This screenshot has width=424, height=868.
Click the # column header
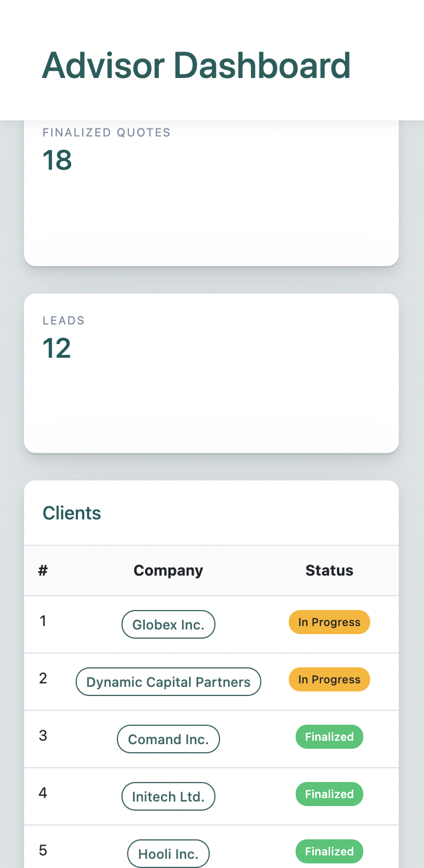click(x=43, y=570)
